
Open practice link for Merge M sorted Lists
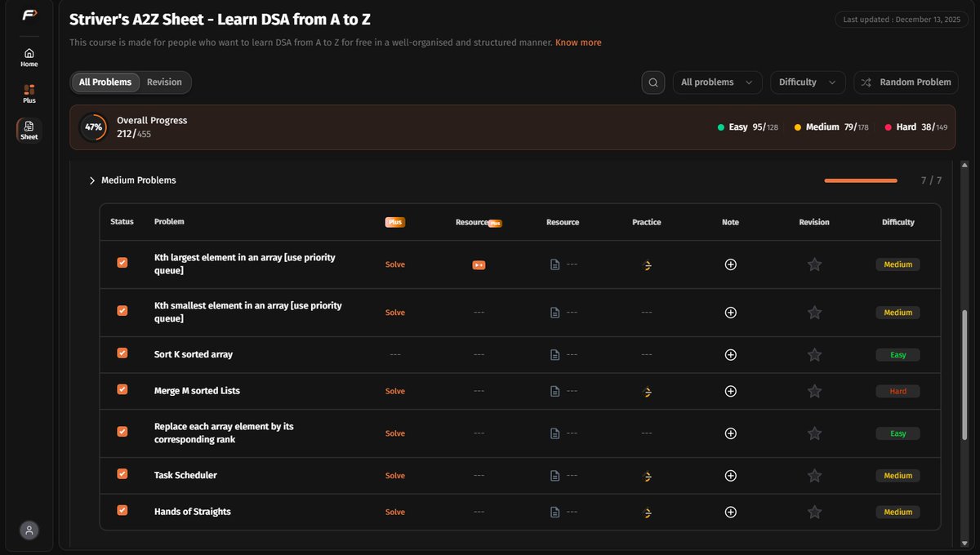(x=647, y=392)
